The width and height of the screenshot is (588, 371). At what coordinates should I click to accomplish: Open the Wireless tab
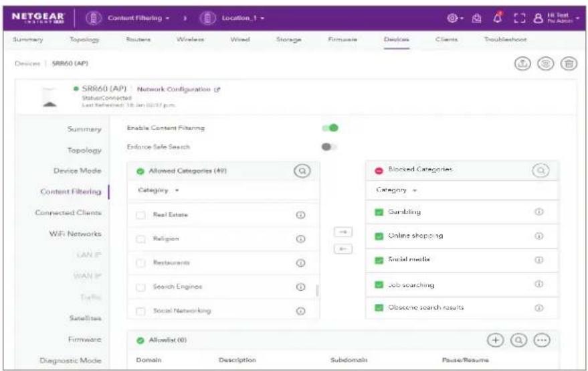pyautogui.click(x=190, y=40)
